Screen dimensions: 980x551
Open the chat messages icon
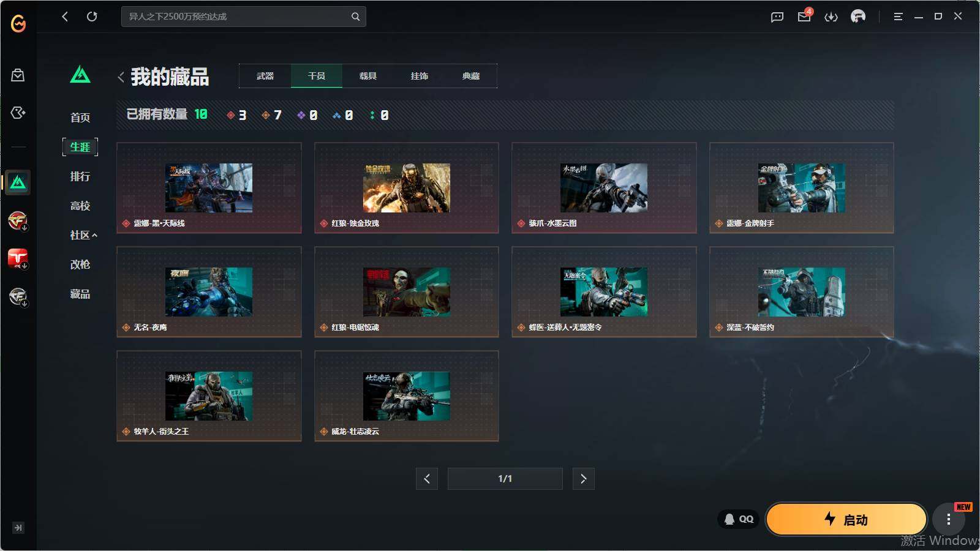tap(777, 17)
